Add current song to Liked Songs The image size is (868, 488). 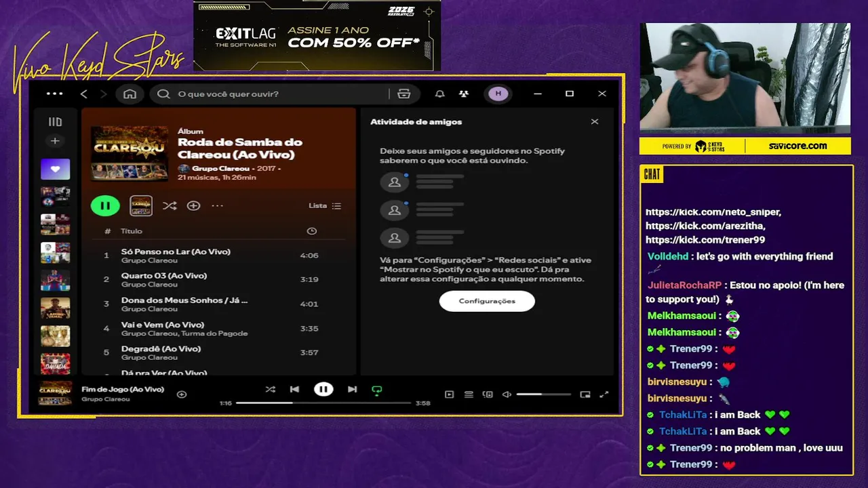[182, 394]
